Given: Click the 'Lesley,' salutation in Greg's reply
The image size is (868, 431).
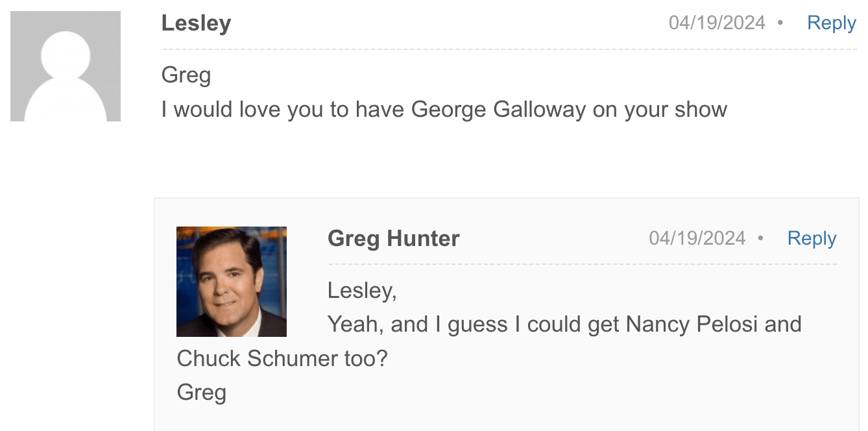Looking at the screenshot, I should point(362,290).
